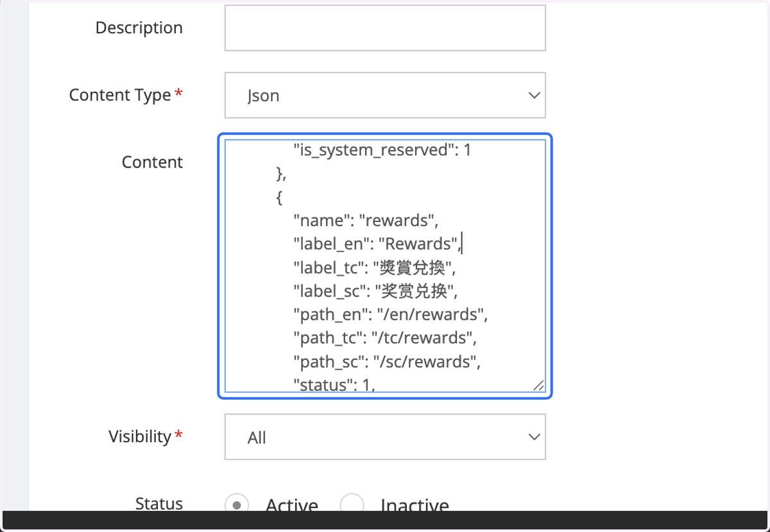The width and height of the screenshot is (770, 532).
Task: Click the "label_sc" line in Content
Action: tap(375, 291)
